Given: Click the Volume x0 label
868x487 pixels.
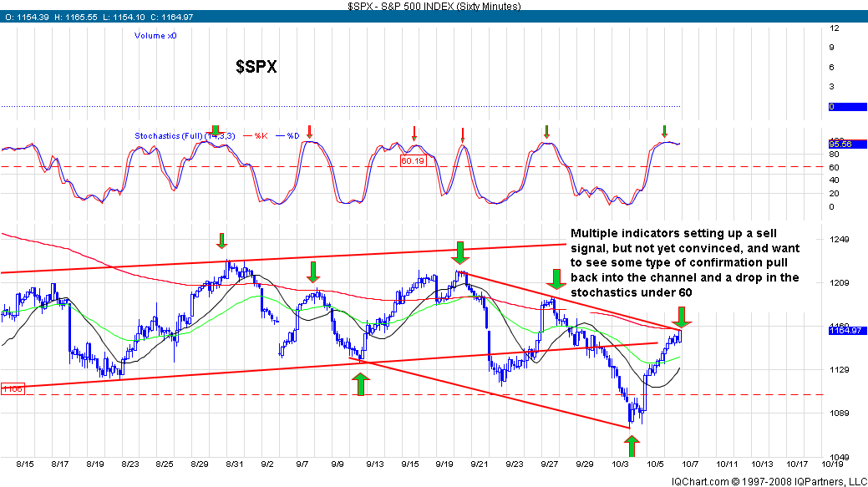Looking at the screenshot, I should click(155, 36).
